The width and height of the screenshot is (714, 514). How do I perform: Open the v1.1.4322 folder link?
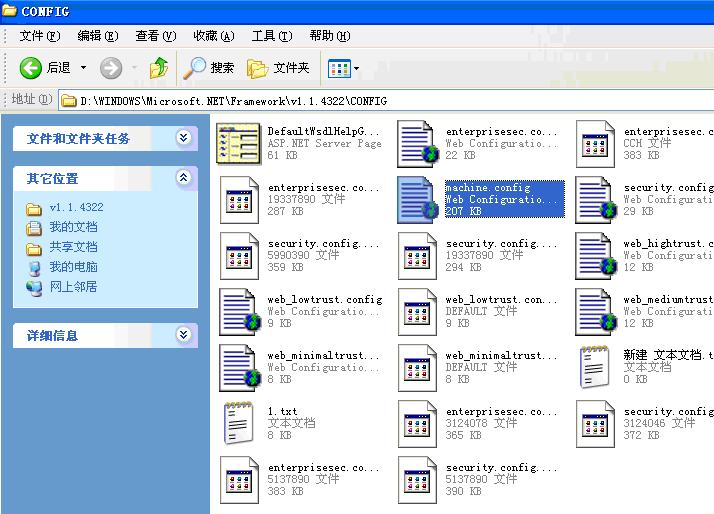[76, 208]
